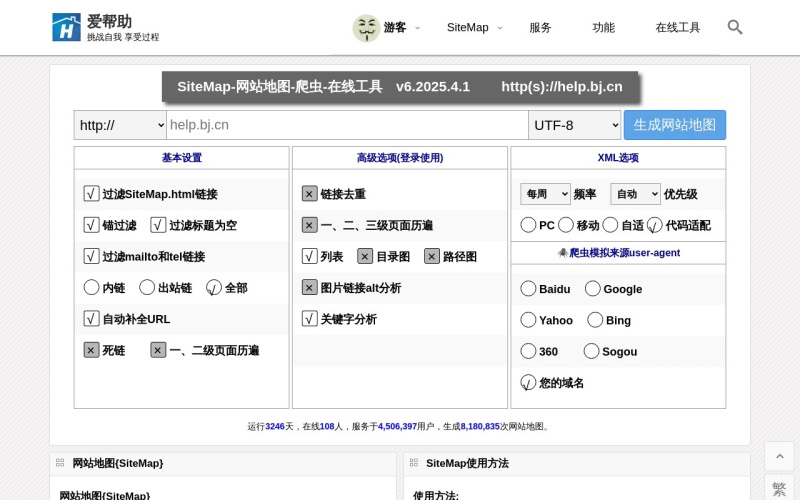Choose Bing user-agent radio
The image size is (800, 500).
pos(595,320)
